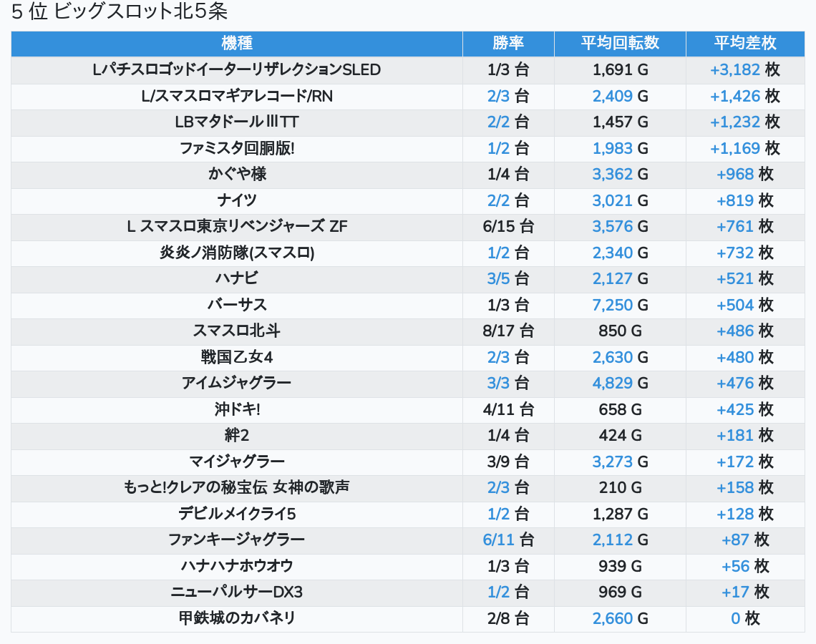Click L スマスロ東京リベンジャーズ ZF machine name
The width and height of the screenshot is (816, 644).
click(x=237, y=227)
